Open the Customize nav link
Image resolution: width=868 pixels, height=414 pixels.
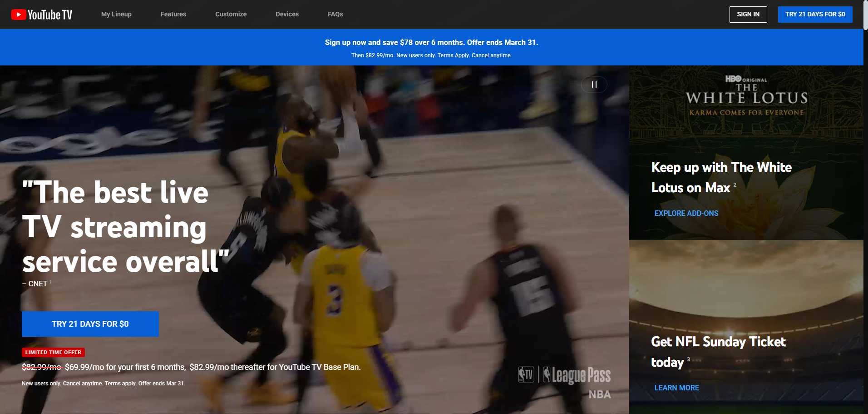[x=231, y=14]
